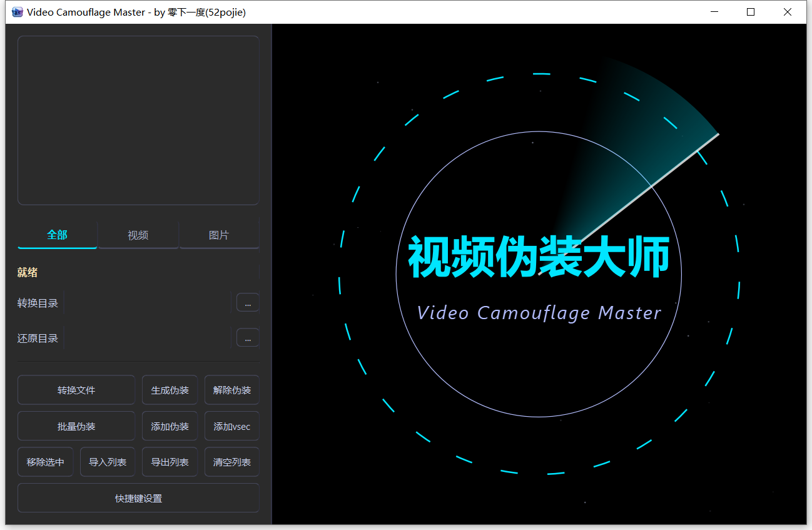The width and height of the screenshot is (812, 530).
Task: Switch to the 视频 tab
Action: [x=138, y=235]
